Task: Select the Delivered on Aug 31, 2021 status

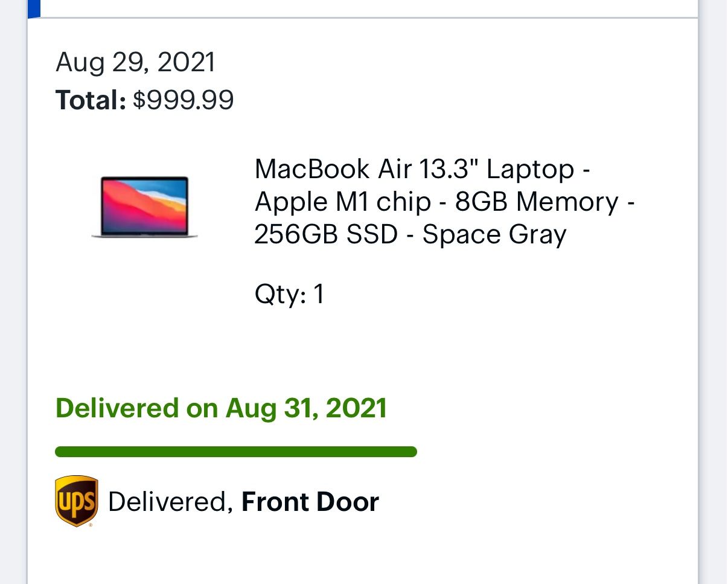Action: tap(221, 408)
